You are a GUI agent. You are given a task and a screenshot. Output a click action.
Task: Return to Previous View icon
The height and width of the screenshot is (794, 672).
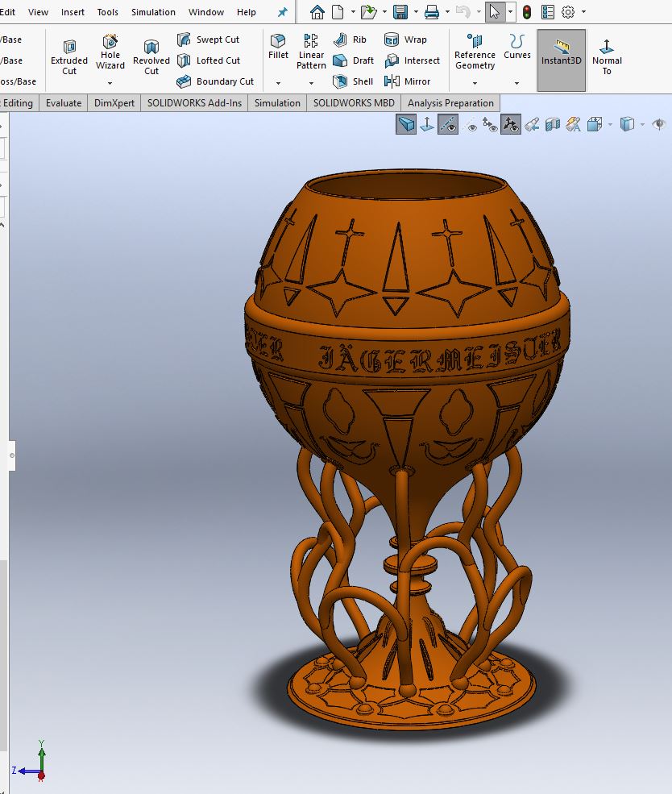532,125
